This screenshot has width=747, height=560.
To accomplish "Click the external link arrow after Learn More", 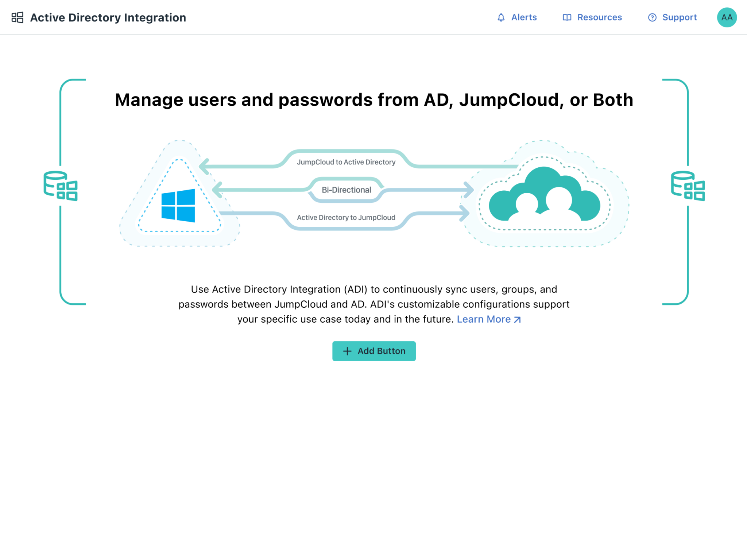I will tap(518, 320).
